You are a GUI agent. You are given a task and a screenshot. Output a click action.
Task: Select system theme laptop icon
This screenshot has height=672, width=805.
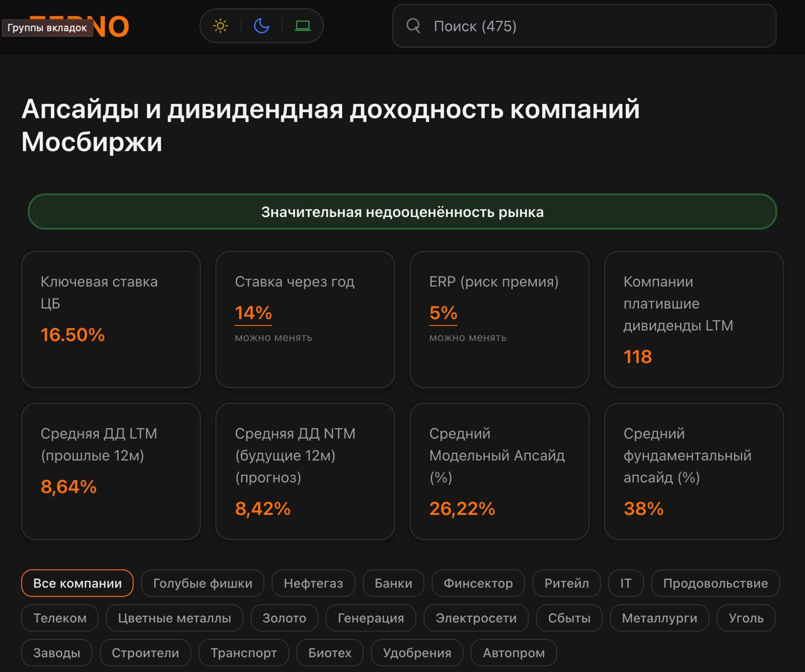303,26
